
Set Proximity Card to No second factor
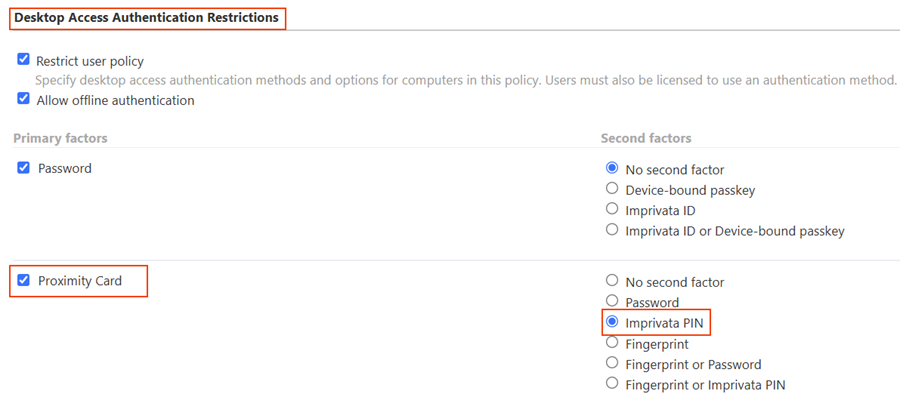(612, 281)
